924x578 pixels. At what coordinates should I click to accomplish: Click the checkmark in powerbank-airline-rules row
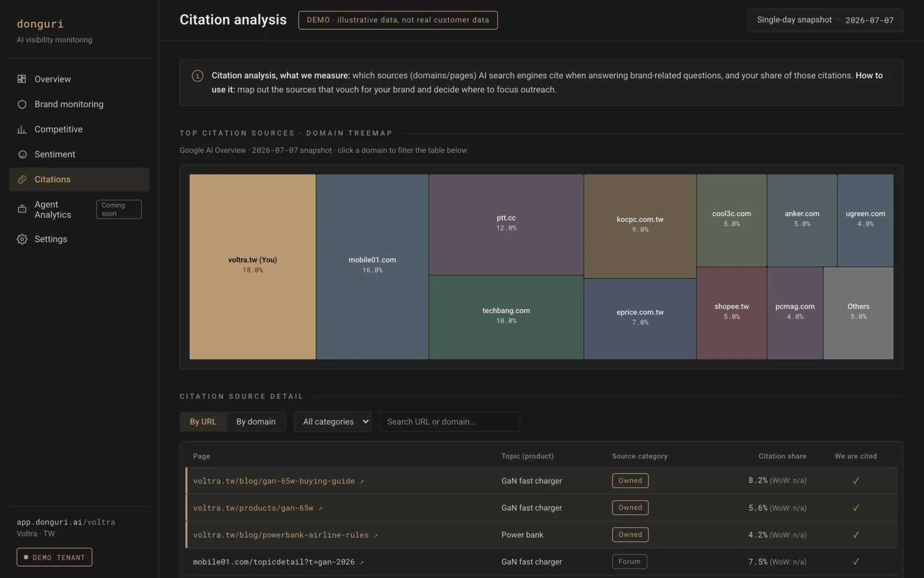point(856,535)
